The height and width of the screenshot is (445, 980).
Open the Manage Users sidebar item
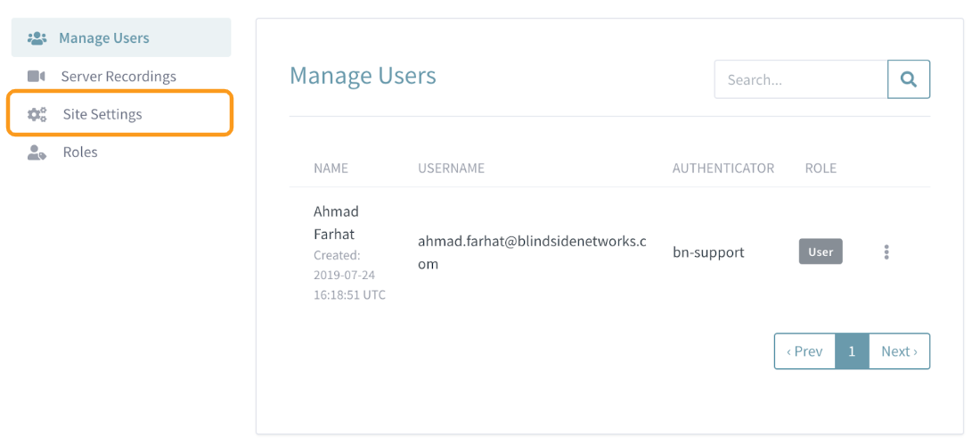pos(121,37)
